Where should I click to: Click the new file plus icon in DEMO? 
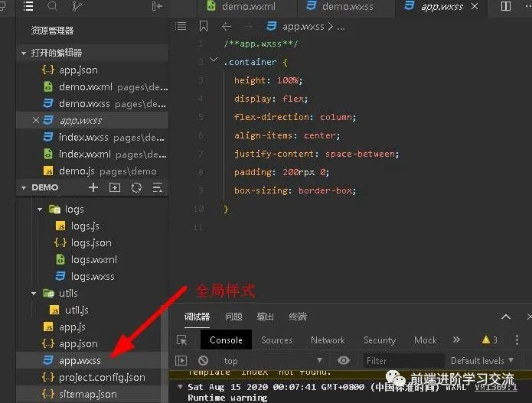[93, 187]
